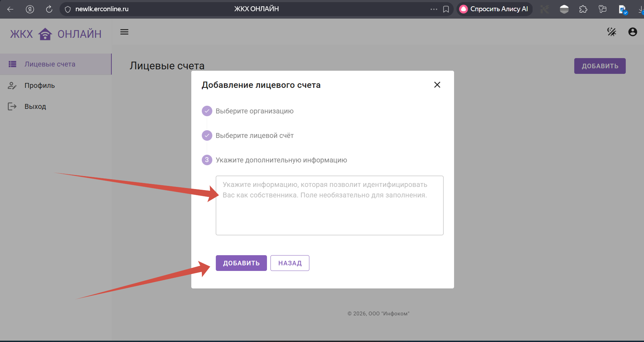Bookmark this page in address bar

pyautogui.click(x=446, y=9)
